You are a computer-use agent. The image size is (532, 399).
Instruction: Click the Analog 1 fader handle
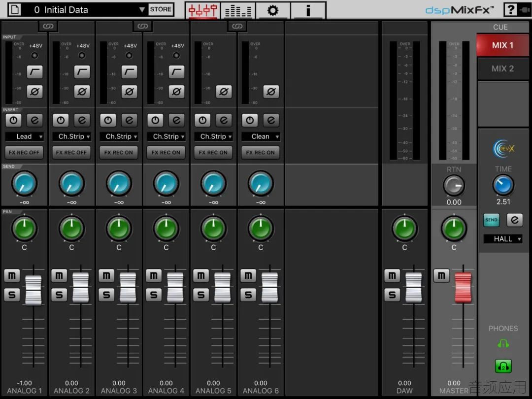pyautogui.click(x=33, y=290)
